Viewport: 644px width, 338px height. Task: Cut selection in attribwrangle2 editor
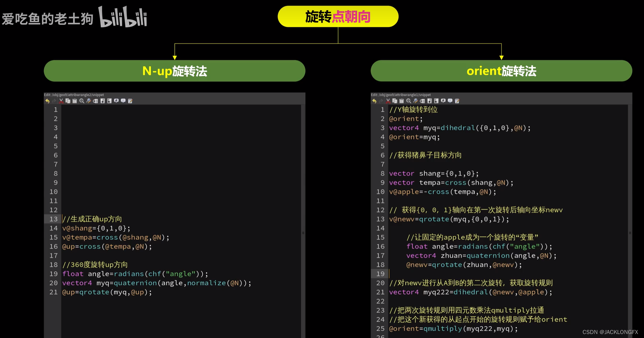(61, 101)
